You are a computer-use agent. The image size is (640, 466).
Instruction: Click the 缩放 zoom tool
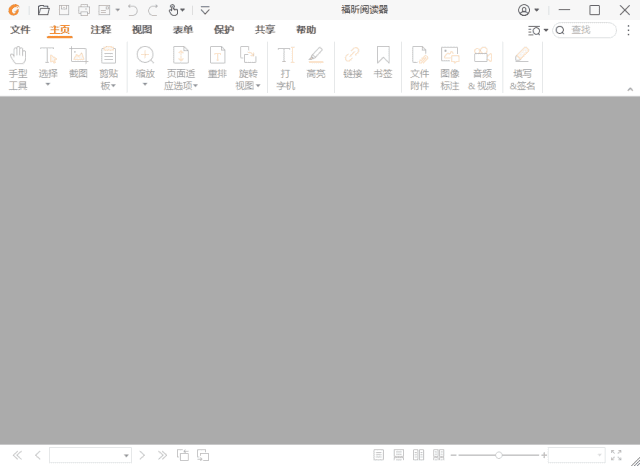pos(145,67)
